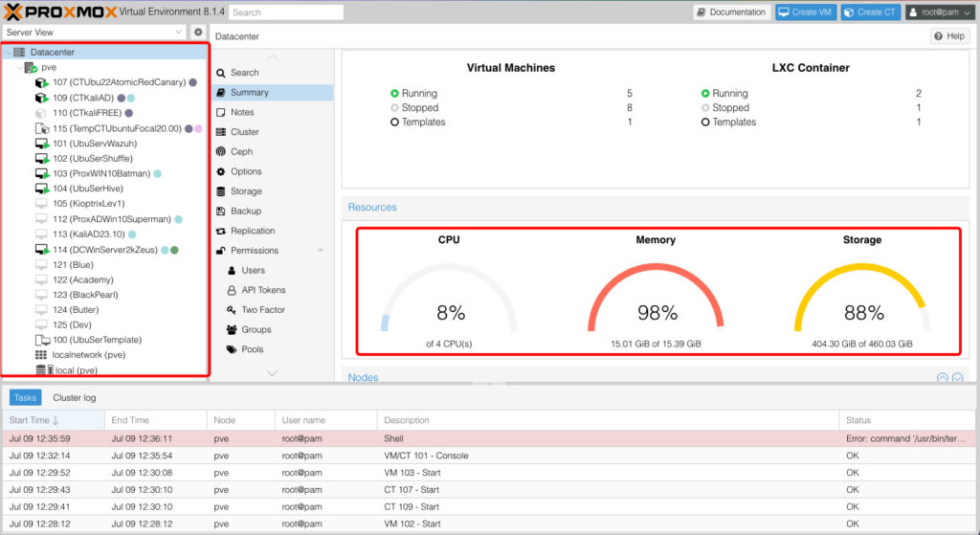Click the Backup floppy disk icon
Viewport: 980px width, 535px height.
(x=221, y=212)
